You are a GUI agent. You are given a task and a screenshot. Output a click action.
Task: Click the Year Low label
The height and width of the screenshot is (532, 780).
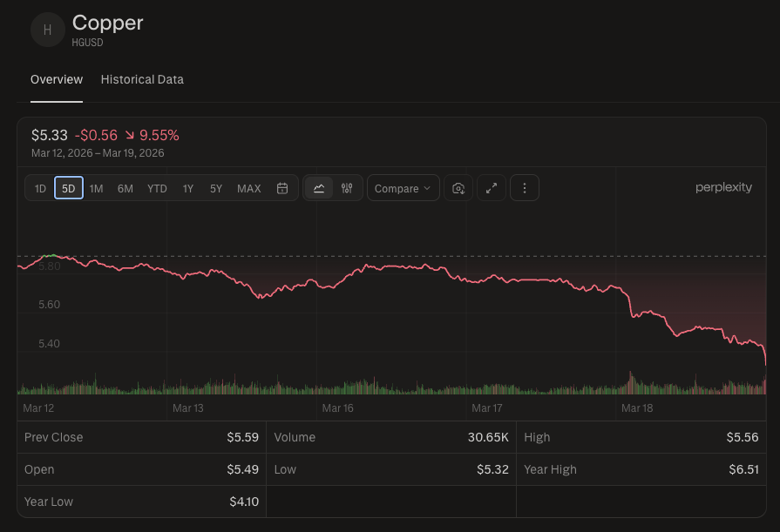pos(49,502)
